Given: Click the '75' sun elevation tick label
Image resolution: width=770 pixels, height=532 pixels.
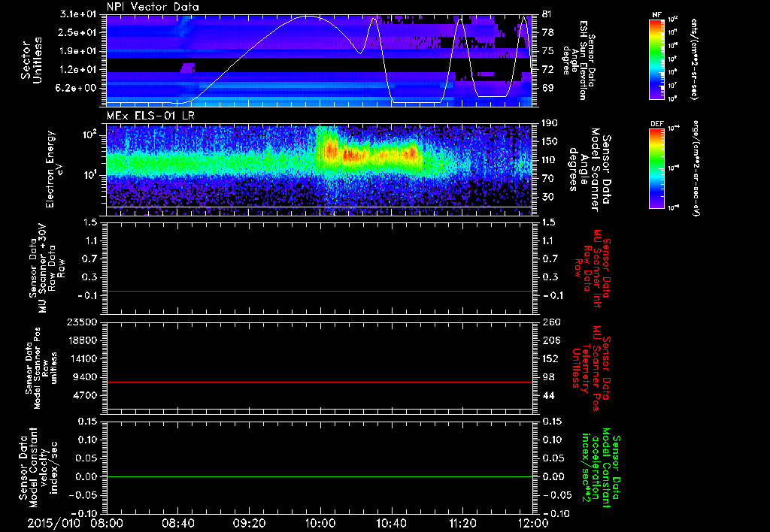Looking at the screenshot, I should tap(547, 51).
